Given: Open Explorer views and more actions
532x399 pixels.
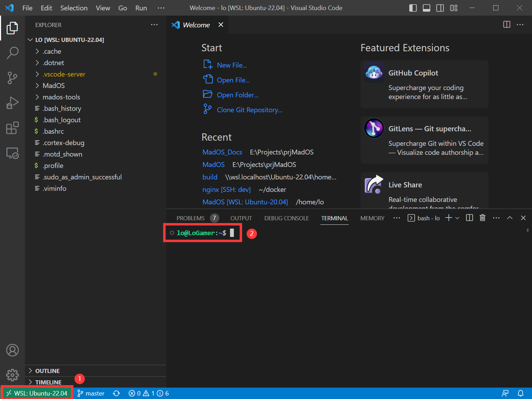Looking at the screenshot, I should click(x=154, y=25).
